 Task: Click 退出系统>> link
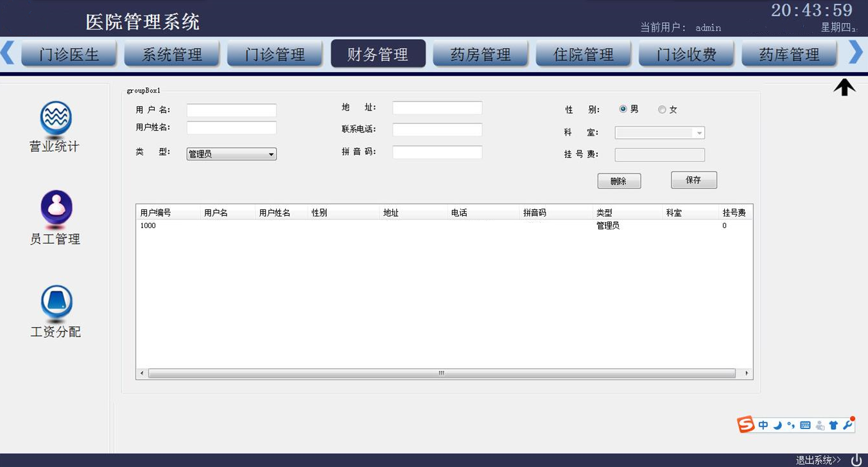[x=819, y=460]
